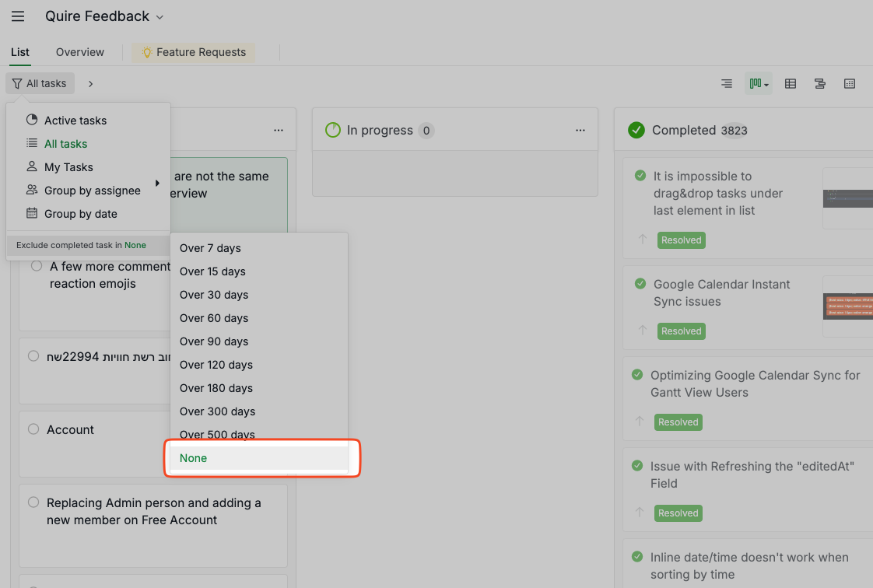Open thumbnail on Google Calendar Instant Sync
Viewport: 873px width, 588px height.
pos(848,306)
